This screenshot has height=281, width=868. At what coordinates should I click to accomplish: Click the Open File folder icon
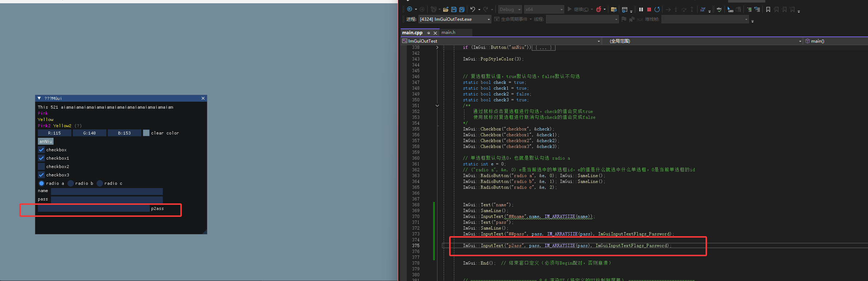pyautogui.click(x=445, y=9)
